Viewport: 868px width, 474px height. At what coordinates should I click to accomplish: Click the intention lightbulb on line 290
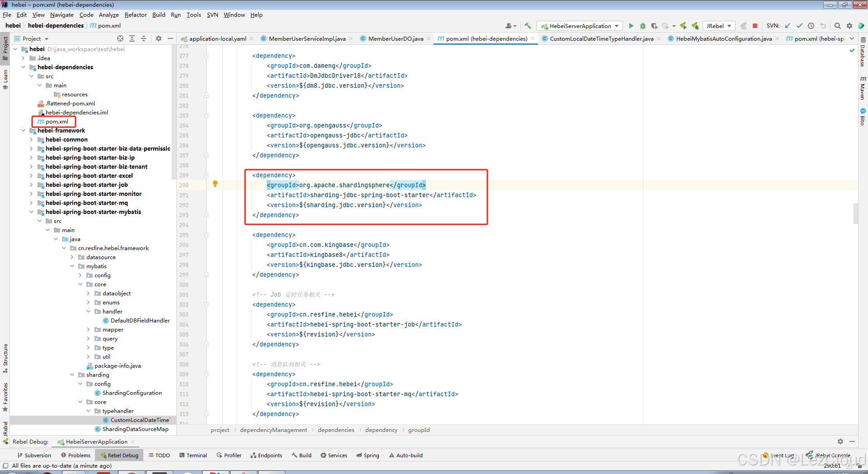pyautogui.click(x=215, y=184)
